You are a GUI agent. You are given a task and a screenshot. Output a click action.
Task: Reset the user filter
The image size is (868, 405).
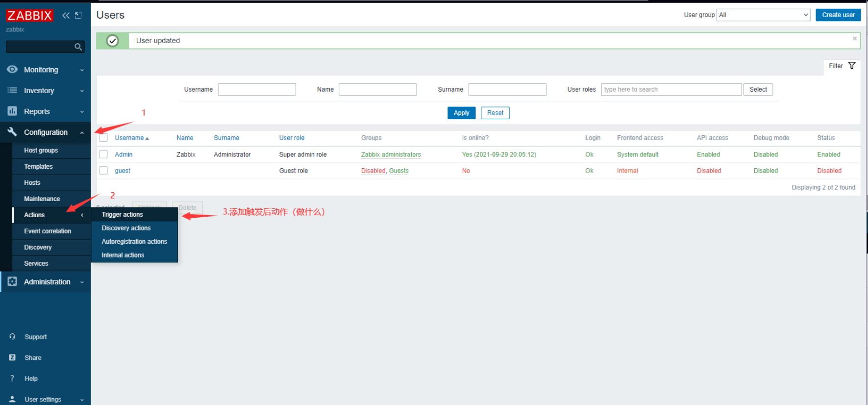click(x=495, y=113)
